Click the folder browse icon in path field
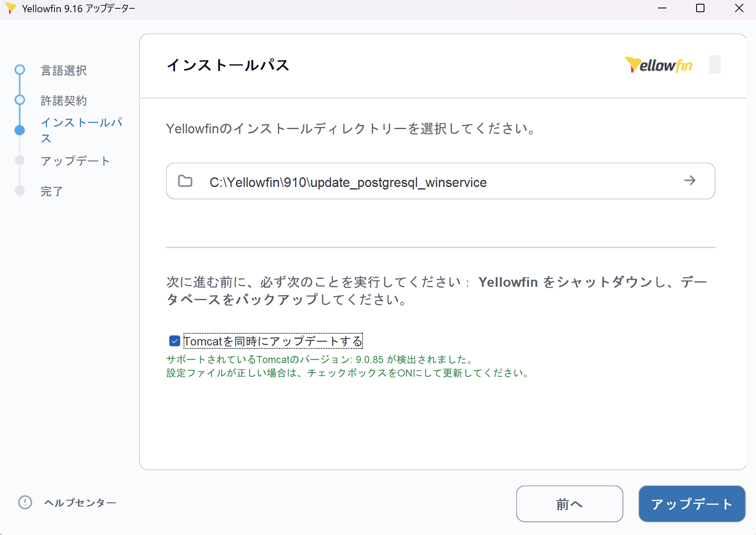This screenshot has height=535, width=756. (185, 181)
